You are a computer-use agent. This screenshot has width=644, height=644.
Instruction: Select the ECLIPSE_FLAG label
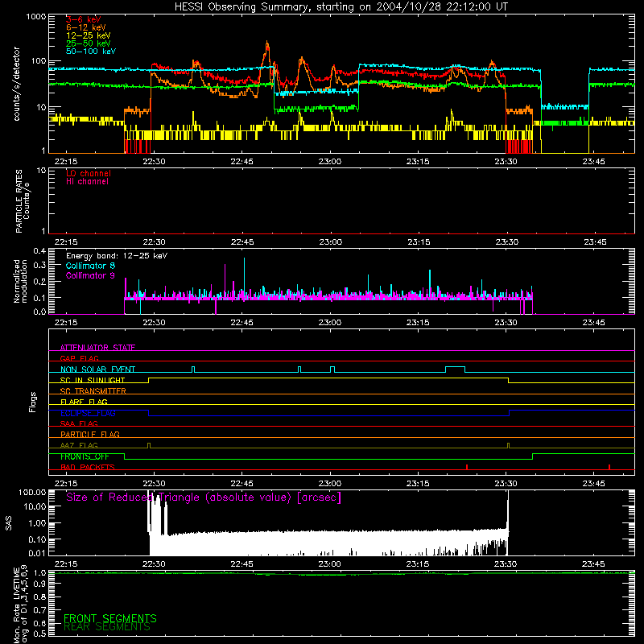coord(88,413)
